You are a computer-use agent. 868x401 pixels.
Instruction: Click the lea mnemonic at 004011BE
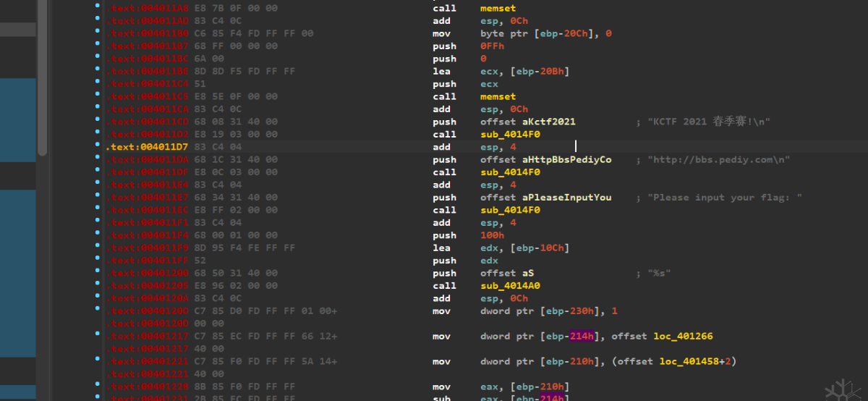coord(441,71)
